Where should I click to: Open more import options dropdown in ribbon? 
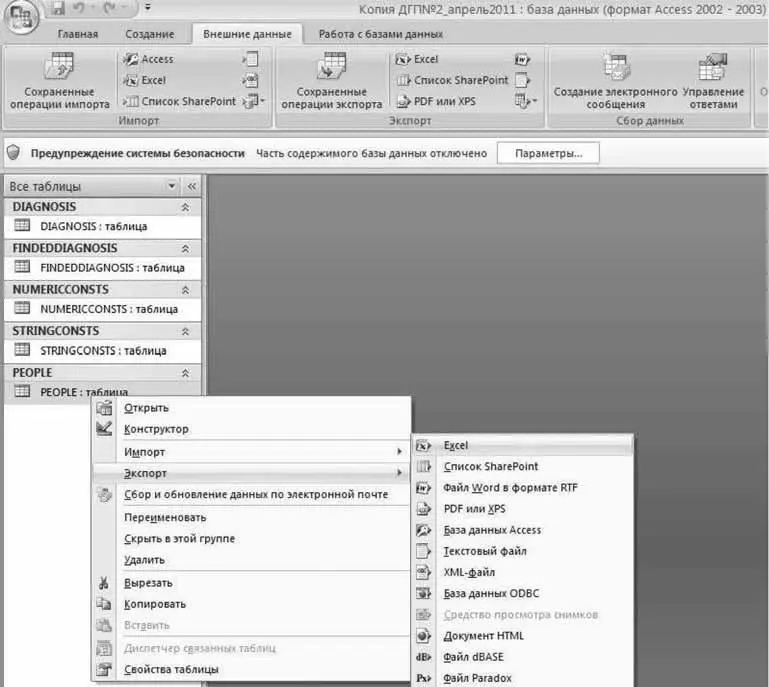click(254, 102)
